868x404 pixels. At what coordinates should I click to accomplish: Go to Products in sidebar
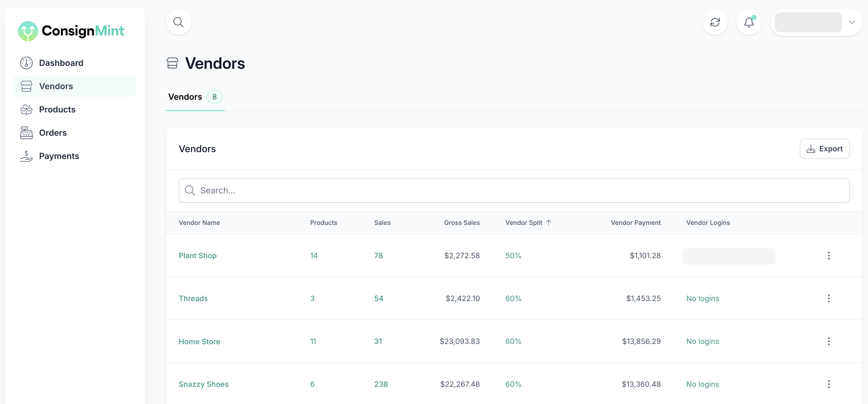(x=57, y=110)
